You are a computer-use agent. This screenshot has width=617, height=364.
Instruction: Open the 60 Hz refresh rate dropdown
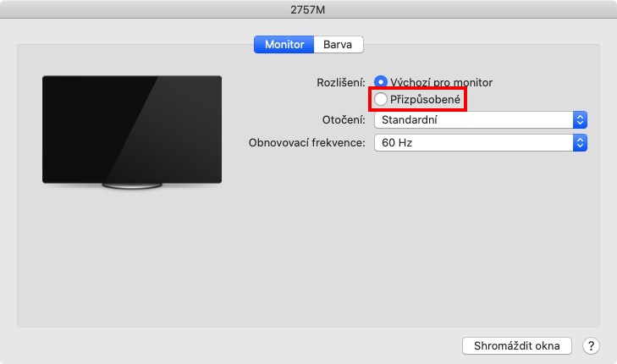[481, 142]
